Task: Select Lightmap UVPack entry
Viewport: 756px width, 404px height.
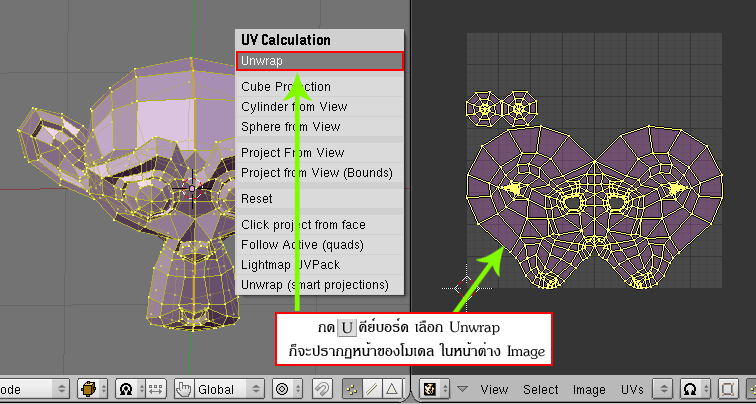Action: pos(319,265)
